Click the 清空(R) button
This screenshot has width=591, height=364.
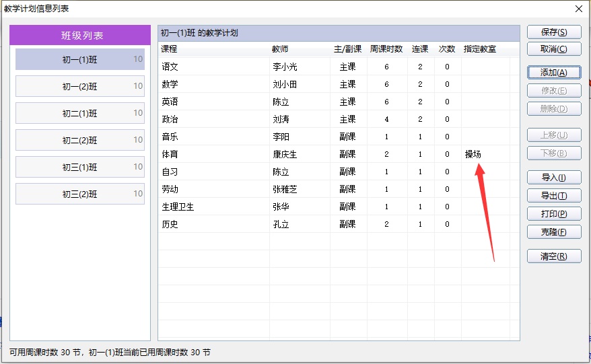[x=554, y=256]
